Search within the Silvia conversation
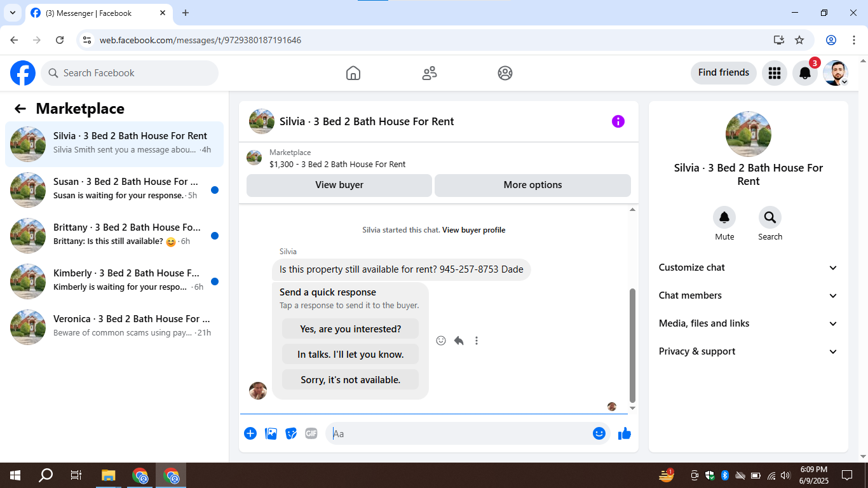The width and height of the screenshot is (868, 488). tap(770, 218)
